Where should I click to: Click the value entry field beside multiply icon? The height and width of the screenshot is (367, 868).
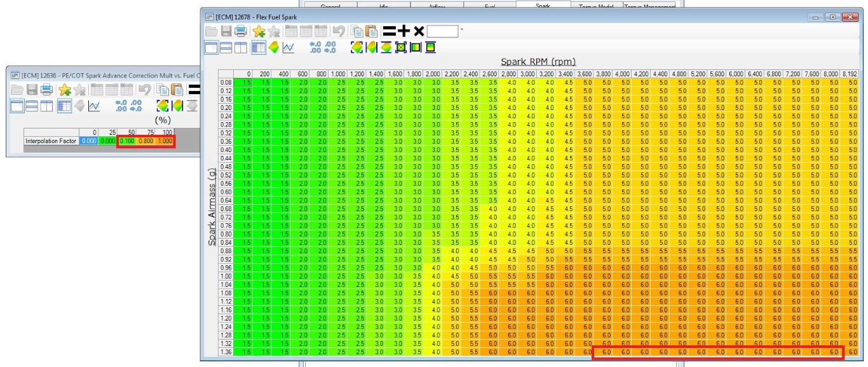pyautogui.click(x=442, y=31)
